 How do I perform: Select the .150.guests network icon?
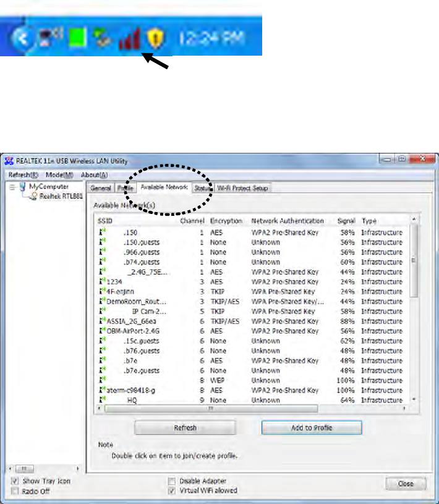[x=102, y=242]
